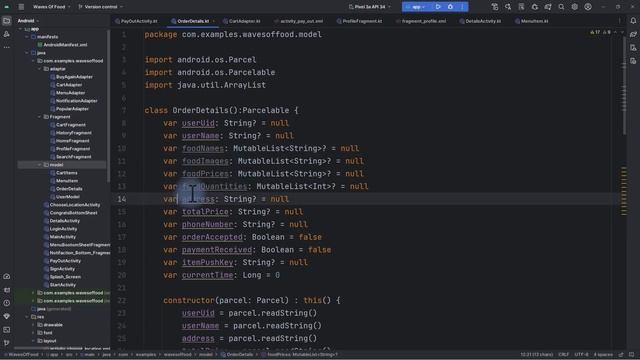
Task: Open the Android project view dropdown
Action: [28, 21]
